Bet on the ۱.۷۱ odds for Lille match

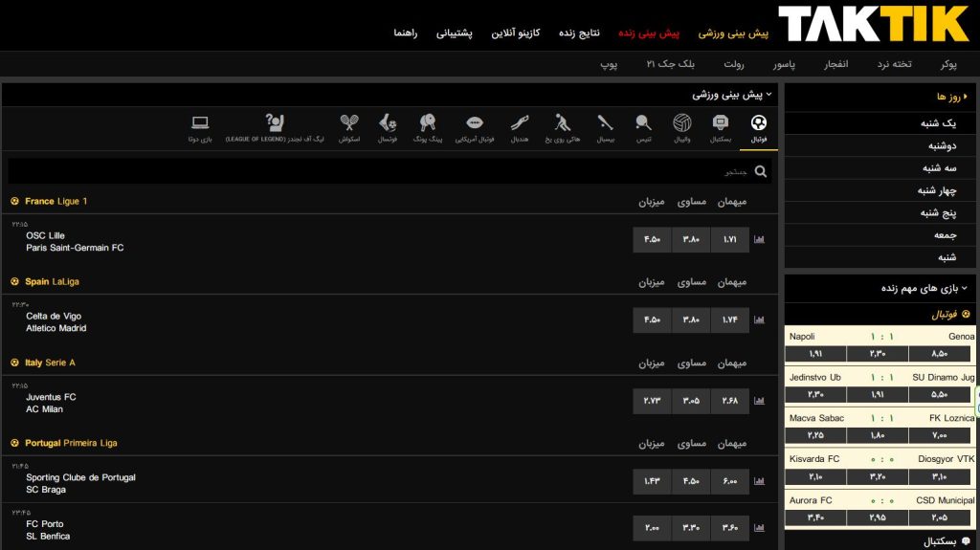(x=730, y=239)
